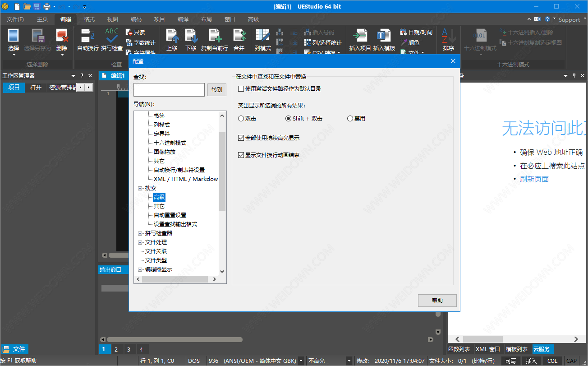Open the 格式 ribbon tab
The image size is (588, 366).
click(89, 19)
